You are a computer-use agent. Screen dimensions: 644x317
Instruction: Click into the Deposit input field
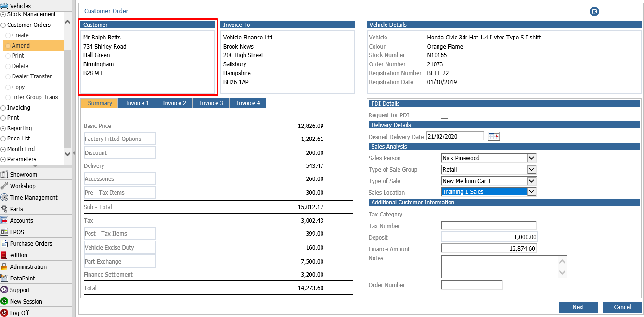click(489, 237)
